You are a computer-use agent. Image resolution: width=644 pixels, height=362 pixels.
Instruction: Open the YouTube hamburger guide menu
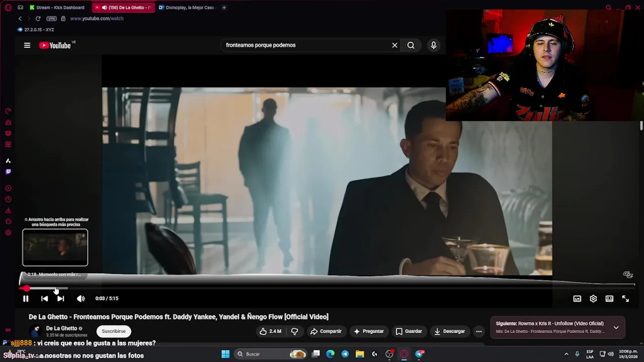pos(27,45)
